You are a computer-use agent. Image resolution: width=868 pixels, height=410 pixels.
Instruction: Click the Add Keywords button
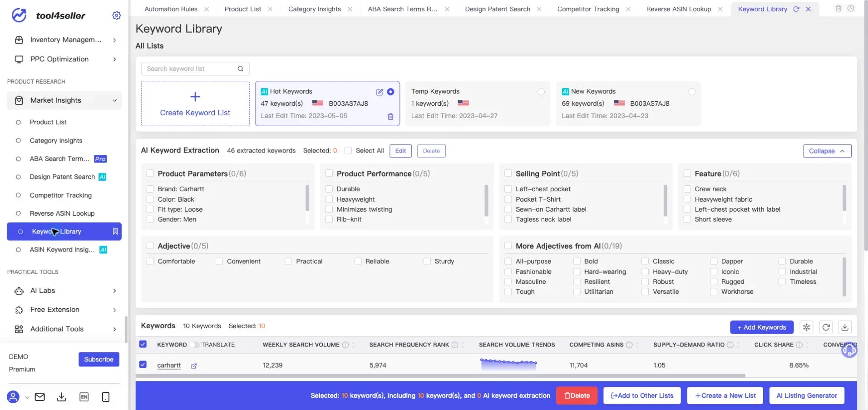(762, 327)
